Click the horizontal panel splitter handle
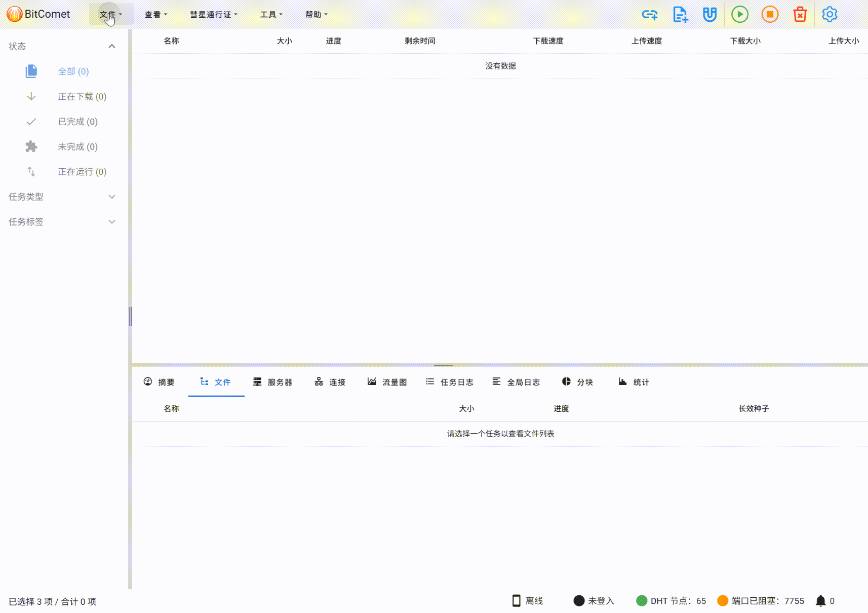This screenshot has height=613, width=868. point(443,365)
